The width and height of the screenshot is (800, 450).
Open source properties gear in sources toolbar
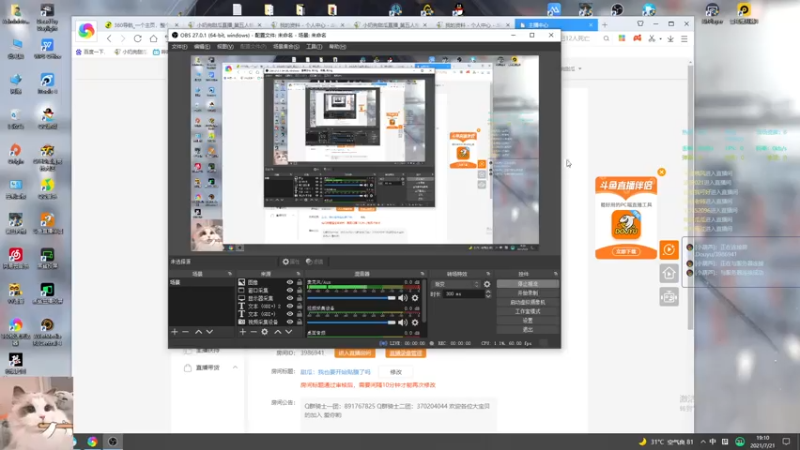pos(265,332)
